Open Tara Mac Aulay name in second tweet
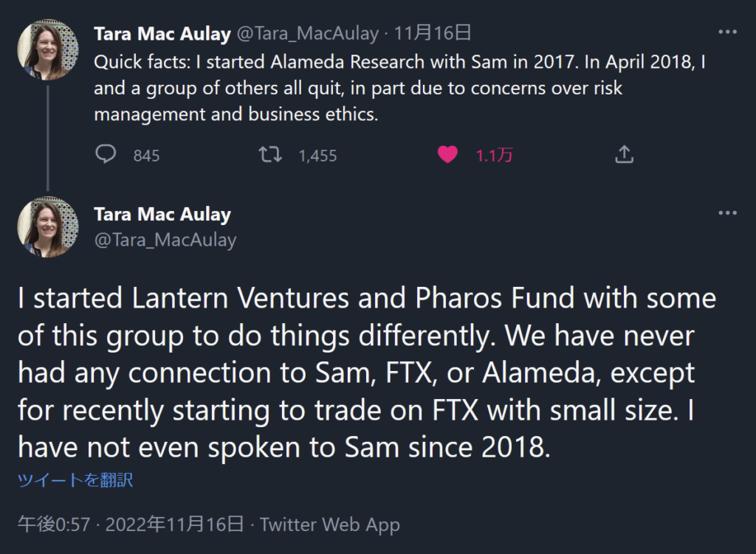This screenshot has width=756, height=554. point(162,215)
